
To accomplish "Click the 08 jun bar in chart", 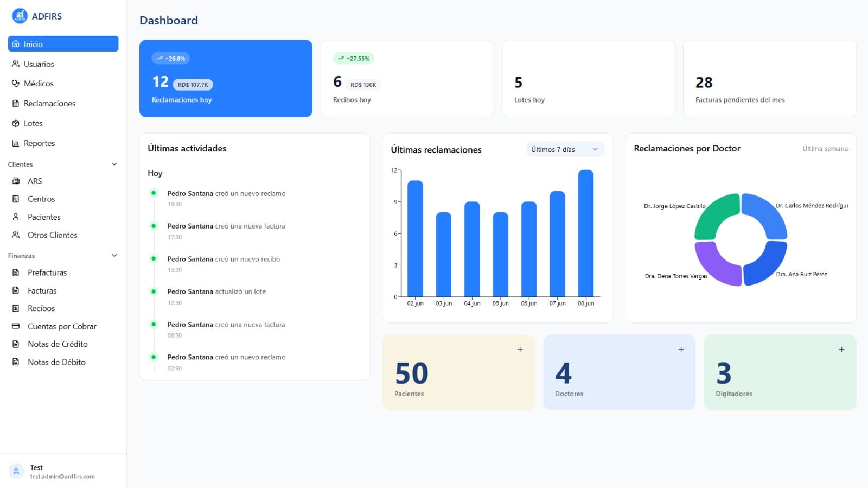I will coord(586,233).
